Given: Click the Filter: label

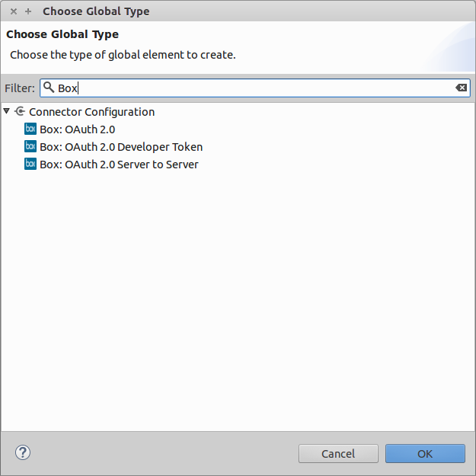Looking at the screenshot, I should pos(20,88).
